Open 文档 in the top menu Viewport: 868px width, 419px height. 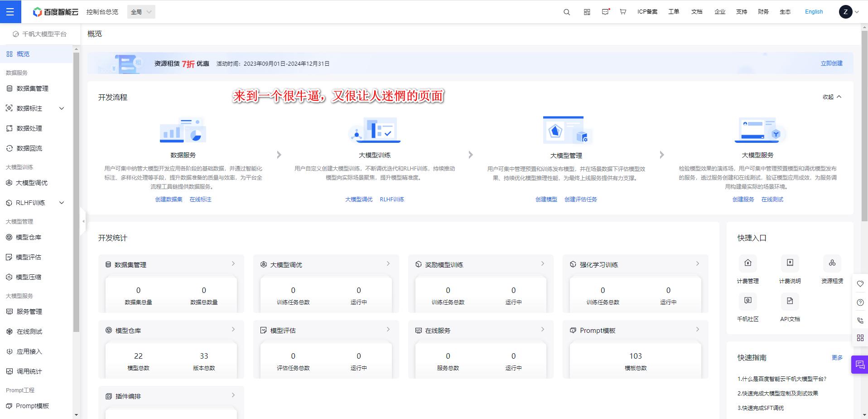coord(696,12)
